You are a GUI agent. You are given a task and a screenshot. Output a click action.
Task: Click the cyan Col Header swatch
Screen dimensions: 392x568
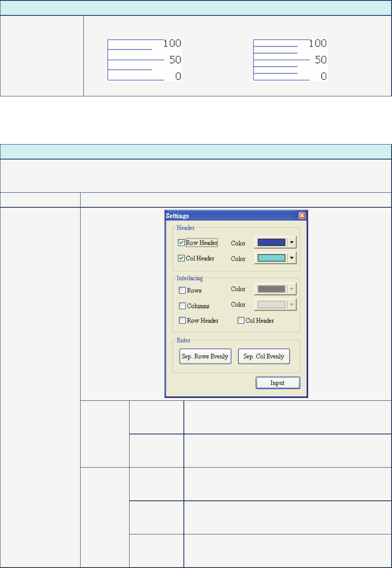pos(271,258)
